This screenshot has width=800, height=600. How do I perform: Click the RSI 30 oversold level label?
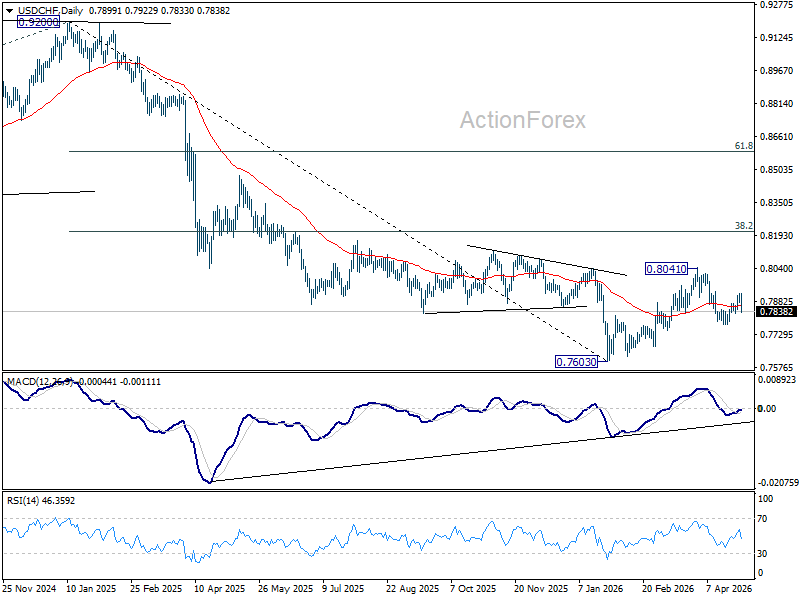coord(762,554)
